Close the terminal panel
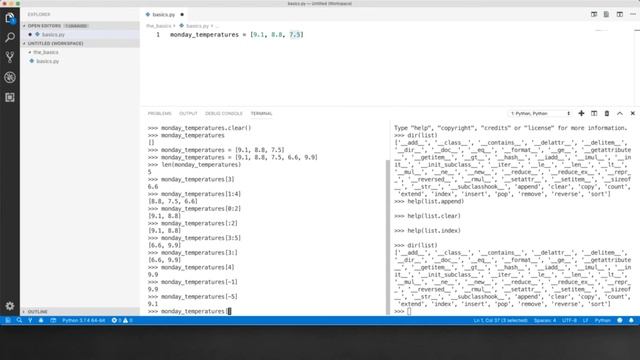 [633, 113]
